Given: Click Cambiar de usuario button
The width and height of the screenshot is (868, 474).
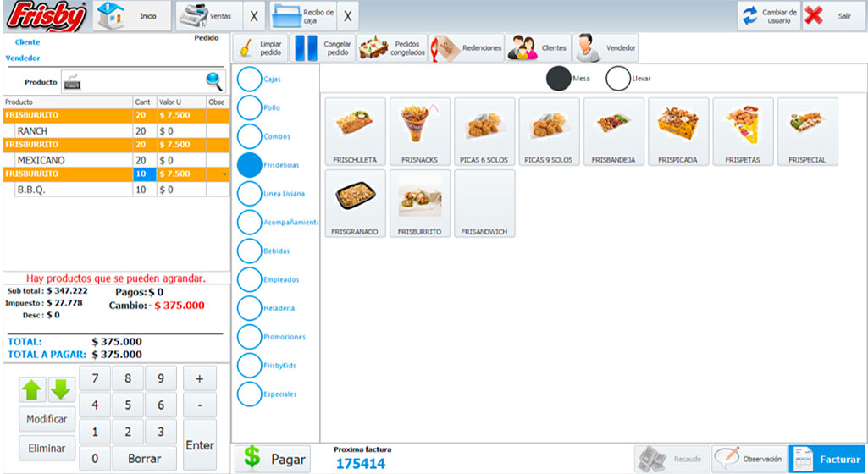Looking at the screenshot, I should (769, 16).
